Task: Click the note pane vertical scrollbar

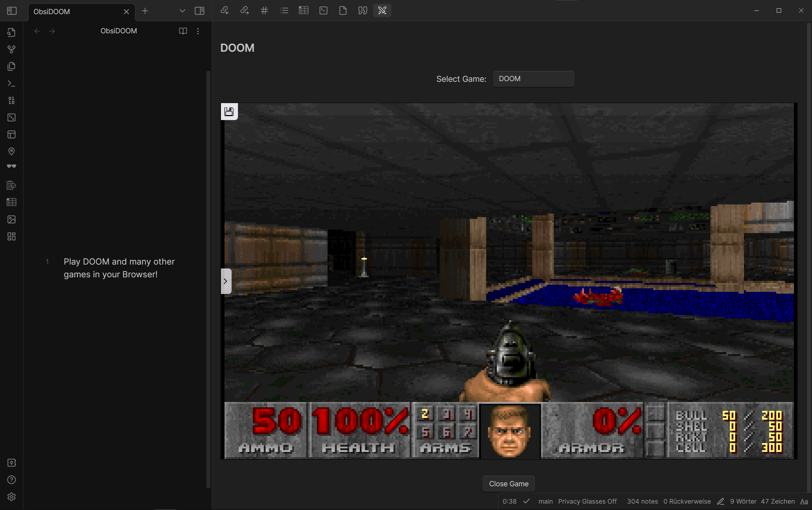Action: pos(208,280)
